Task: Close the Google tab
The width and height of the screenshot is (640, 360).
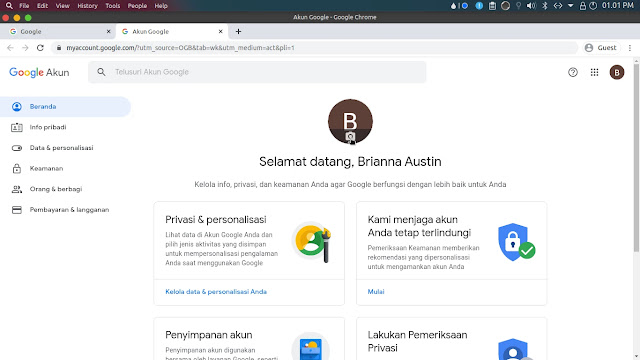Action: pos(108,31)
